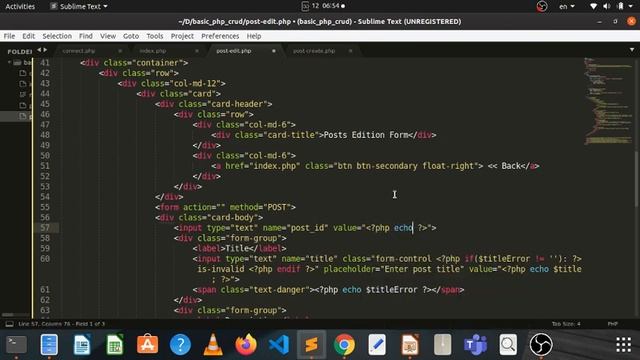Open LibreOffice Calc from the dock
The width and height of the screenshot is (640, 360).
click(x=115, y=344)
